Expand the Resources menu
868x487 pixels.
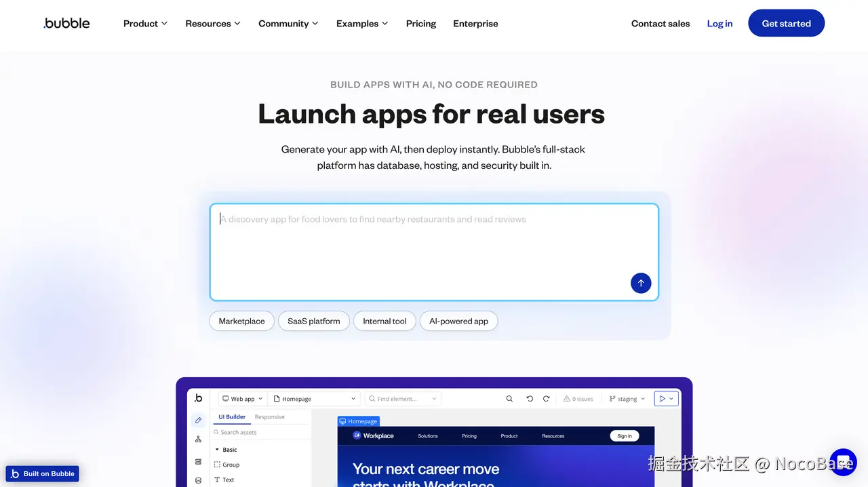pos(213,23)
